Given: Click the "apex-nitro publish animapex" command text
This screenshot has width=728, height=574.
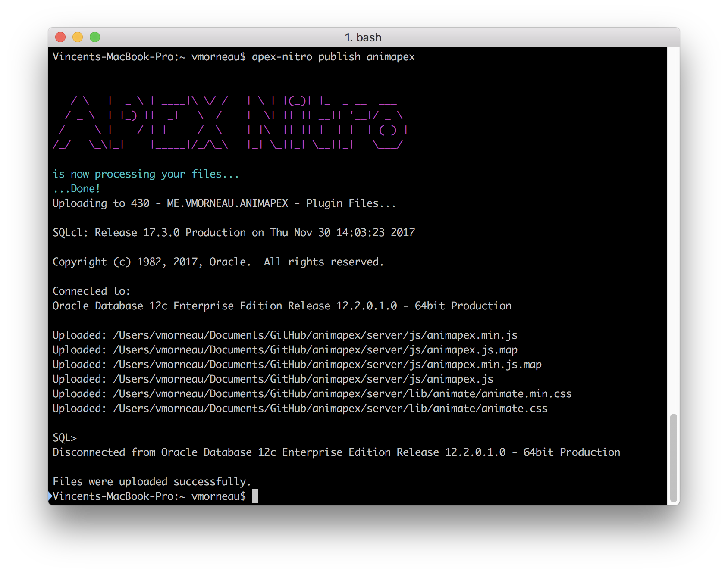Looking at the screenshot, I should (x=333, y=57).
